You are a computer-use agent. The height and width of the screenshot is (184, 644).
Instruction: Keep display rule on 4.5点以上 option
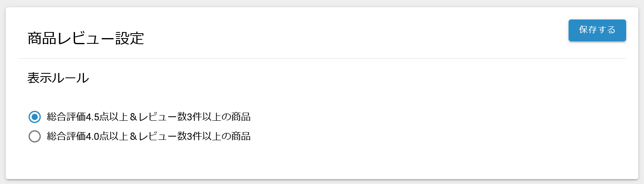click(35, 117)
